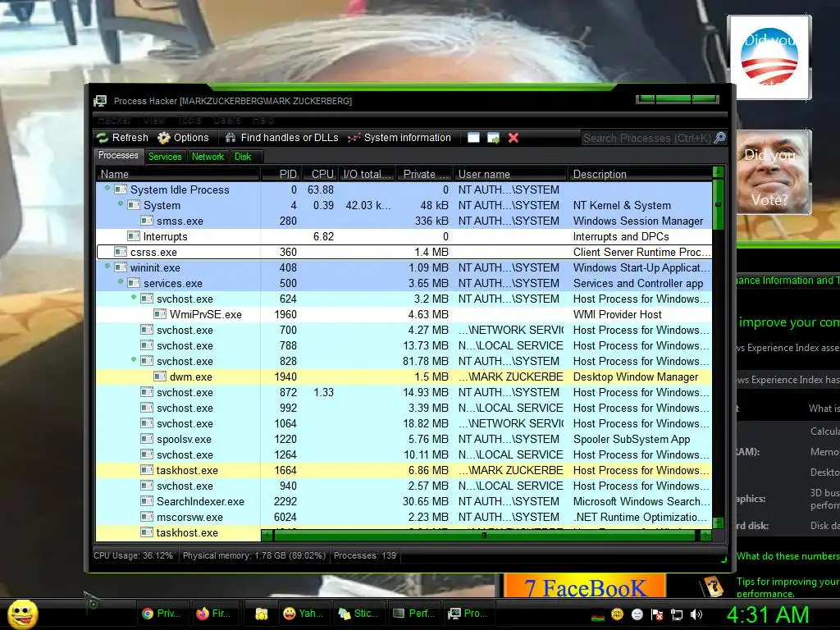Click the volume speaker tray icon
Viewport: 840px width, 630px height.
[x=696, y=614]
